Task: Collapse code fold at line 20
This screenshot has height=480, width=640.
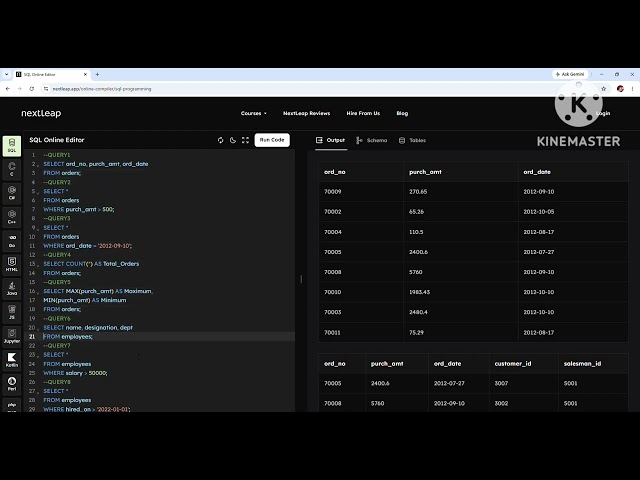Action: tap(38, 329)
